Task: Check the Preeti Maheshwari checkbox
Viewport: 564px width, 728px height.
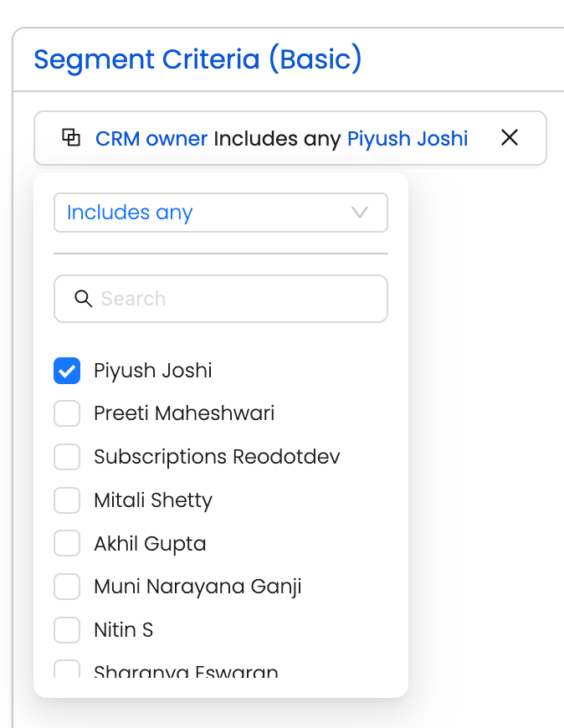Action: click(67, 413)
